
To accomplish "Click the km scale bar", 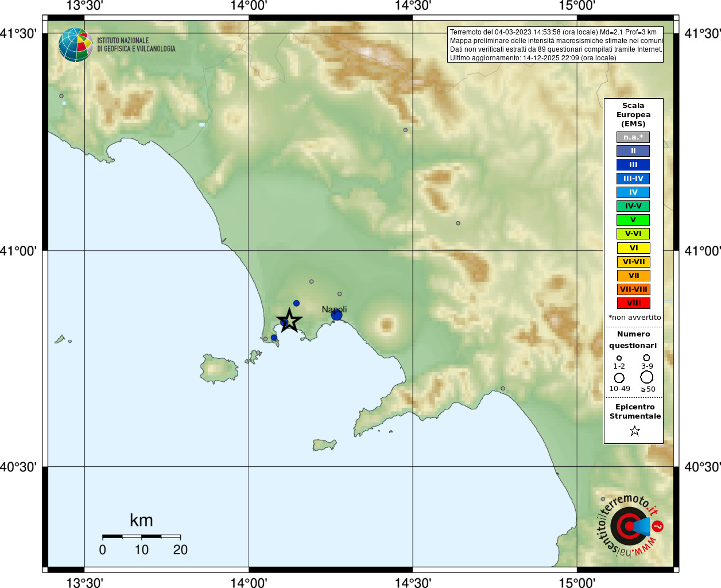I will pos(141,536).
